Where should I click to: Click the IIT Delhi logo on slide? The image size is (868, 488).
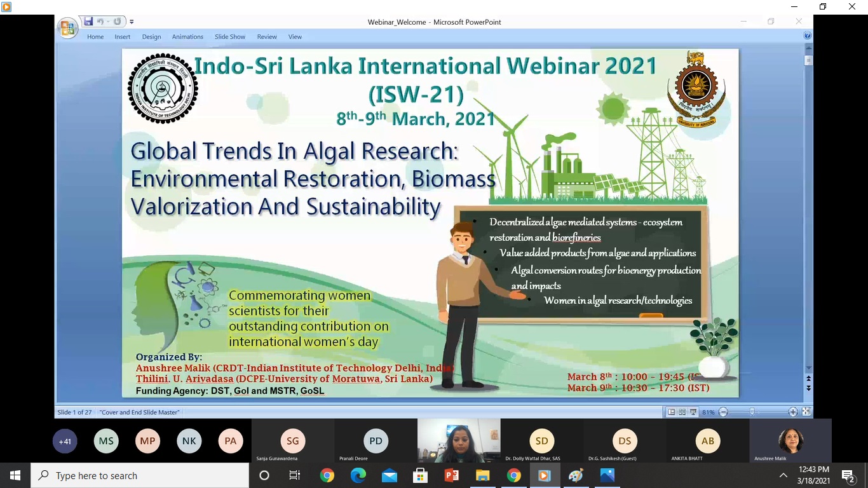(163, 88)
